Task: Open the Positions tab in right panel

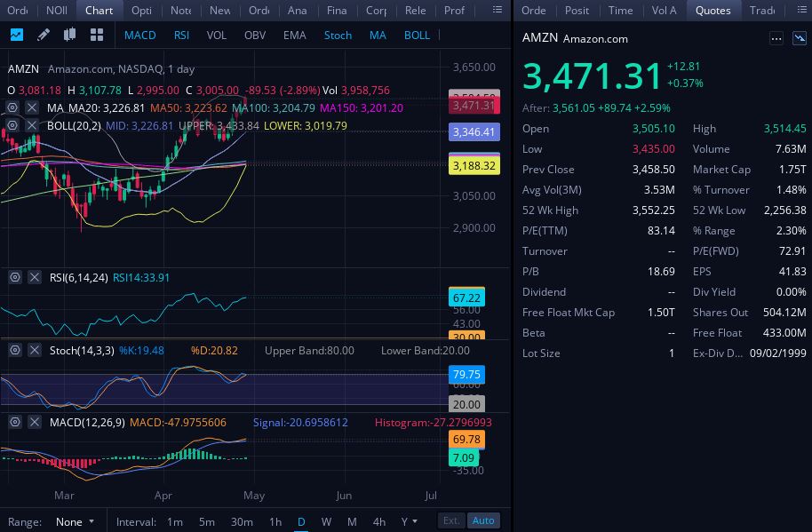Action: point(577,11)
